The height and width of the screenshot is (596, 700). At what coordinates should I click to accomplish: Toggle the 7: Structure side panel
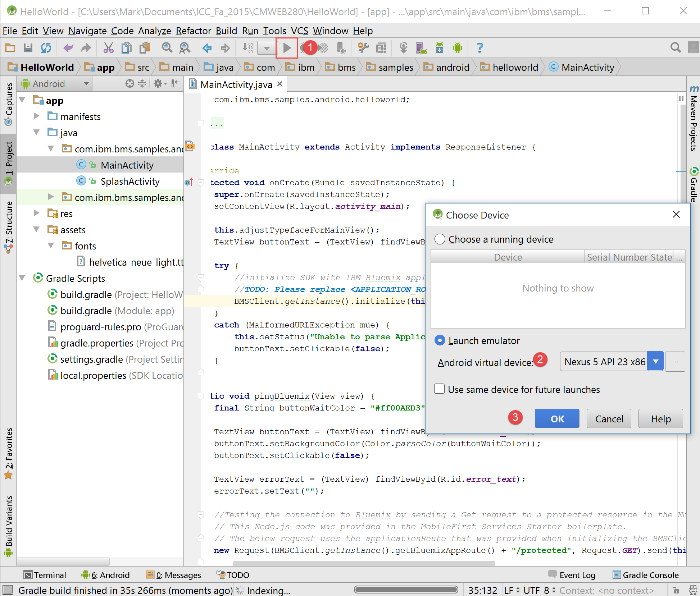(x=9, y=227)
